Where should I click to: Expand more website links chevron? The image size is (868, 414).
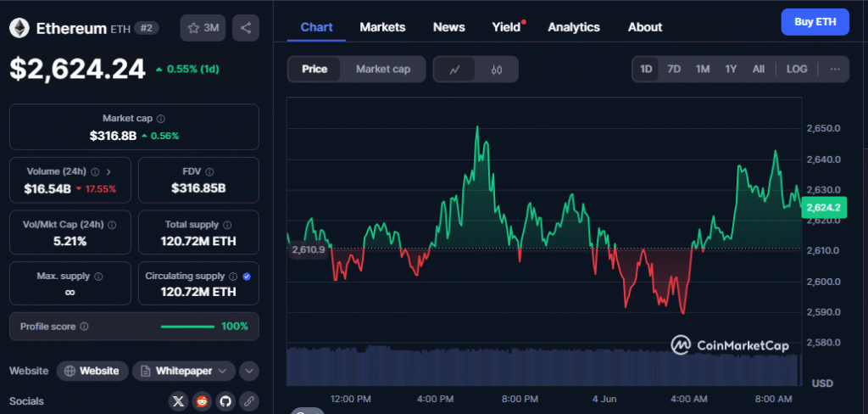coord(249,371)
